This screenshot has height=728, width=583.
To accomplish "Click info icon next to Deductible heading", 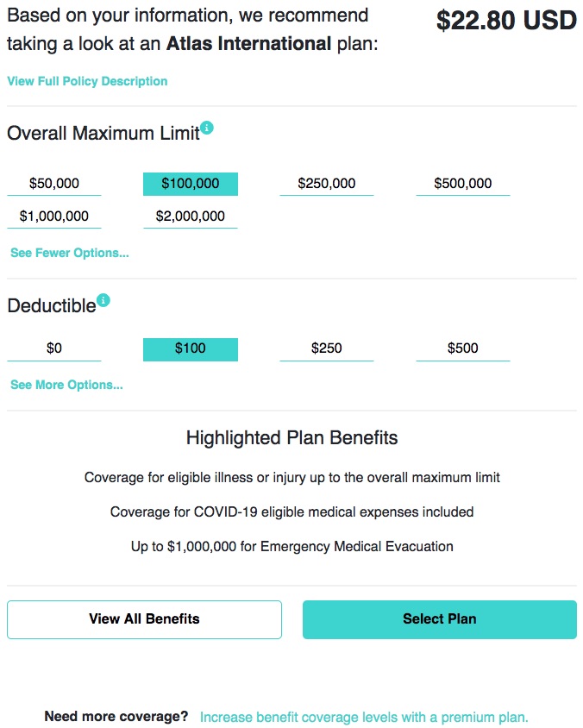I will [x=103, y=300].
